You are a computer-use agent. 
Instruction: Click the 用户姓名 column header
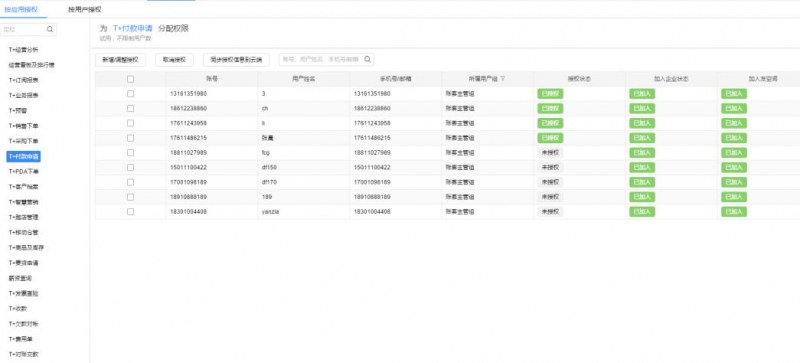click(x=304, y=79)
